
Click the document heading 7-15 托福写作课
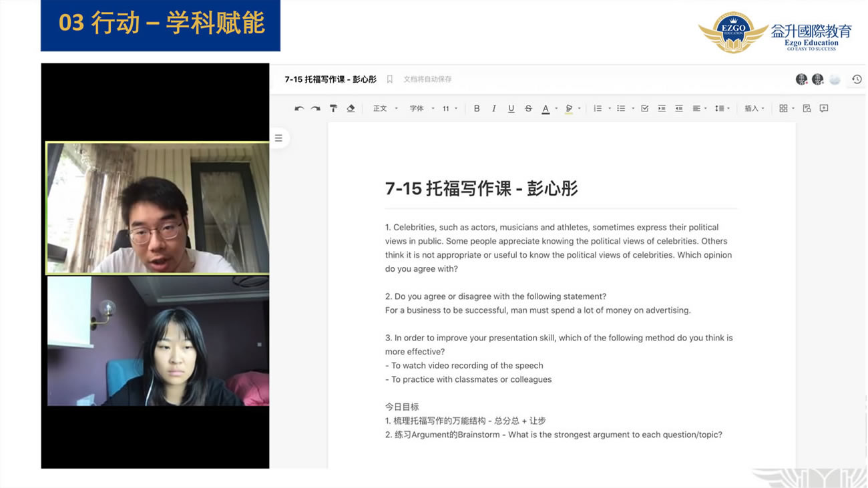481,188
